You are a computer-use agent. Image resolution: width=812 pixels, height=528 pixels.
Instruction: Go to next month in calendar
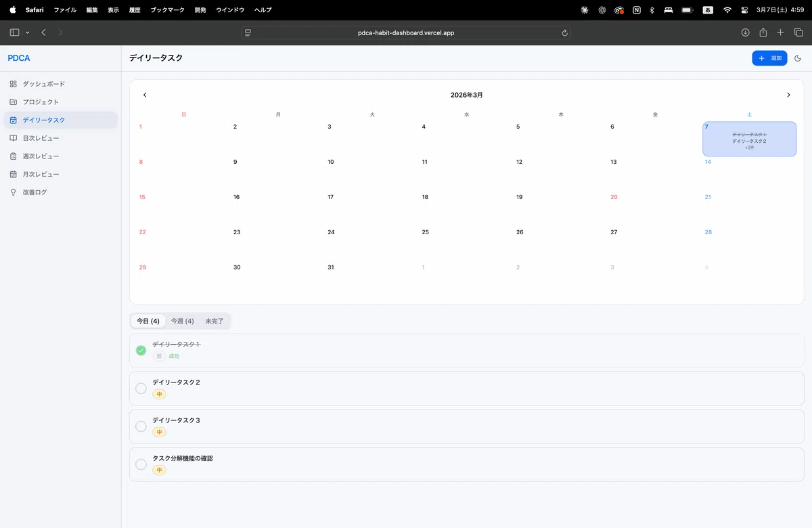pyautogui.click(x=788, y=95)
